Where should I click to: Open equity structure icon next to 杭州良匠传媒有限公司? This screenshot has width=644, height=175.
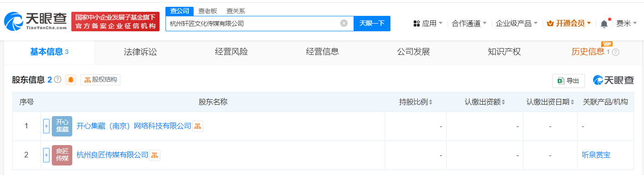click(155, 155)
